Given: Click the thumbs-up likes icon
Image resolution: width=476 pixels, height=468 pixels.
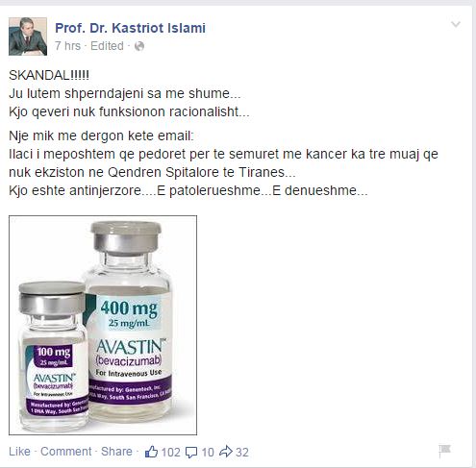Looking at the screenshot, I should [151, 452].
